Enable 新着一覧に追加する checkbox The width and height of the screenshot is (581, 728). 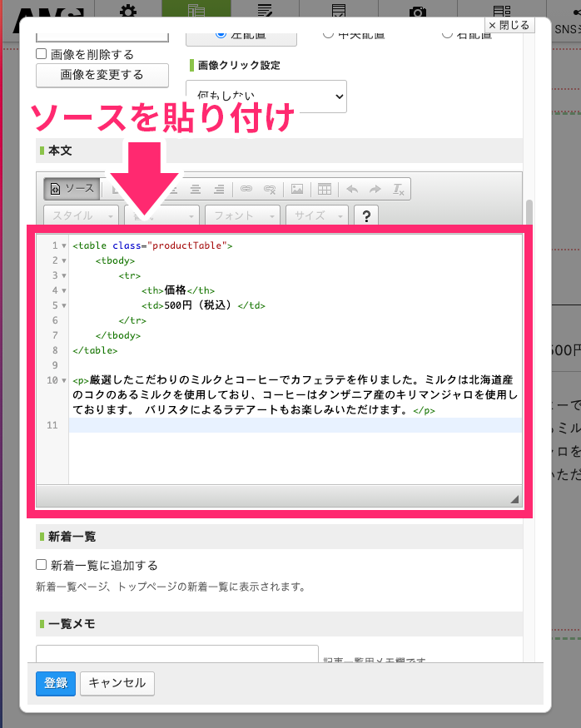pos(42,565)
